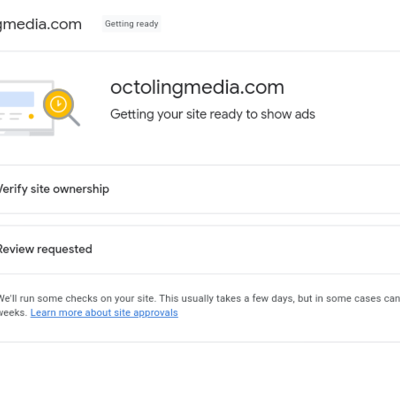Select the octolingmedia.com heading
The height and width of the screenshot is (400, 400).
pyautogui.click(x=197, y=88)
